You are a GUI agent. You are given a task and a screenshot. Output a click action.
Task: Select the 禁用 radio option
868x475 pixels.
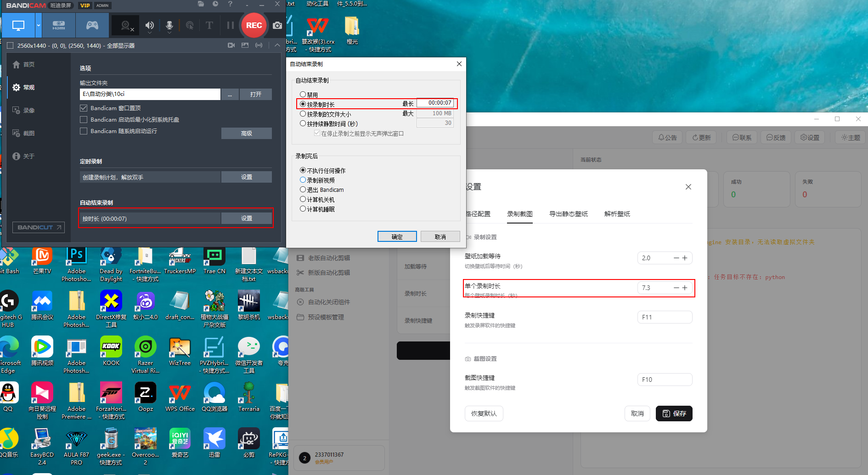(303, 95)
